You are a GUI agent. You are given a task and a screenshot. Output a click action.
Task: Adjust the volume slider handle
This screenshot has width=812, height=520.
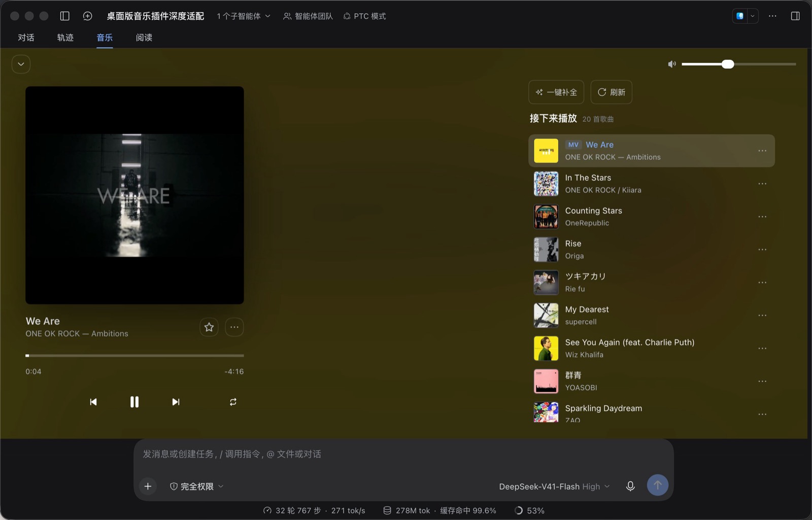[x=728, y=64]
